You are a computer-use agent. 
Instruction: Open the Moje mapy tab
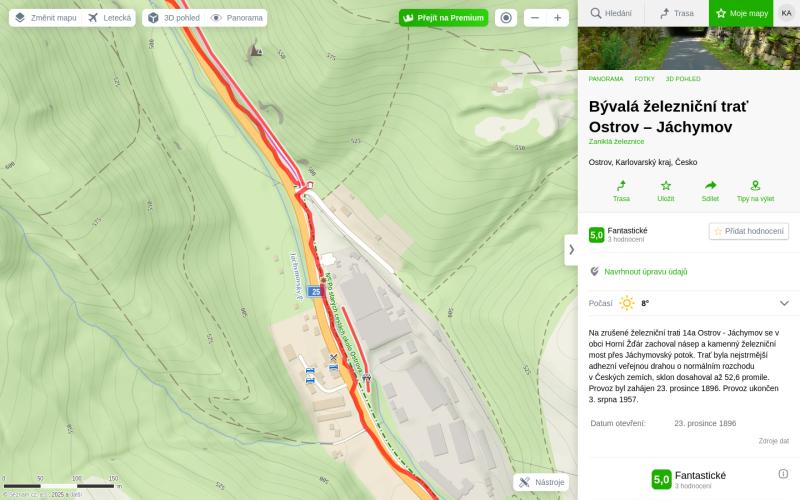pos(742,13)
